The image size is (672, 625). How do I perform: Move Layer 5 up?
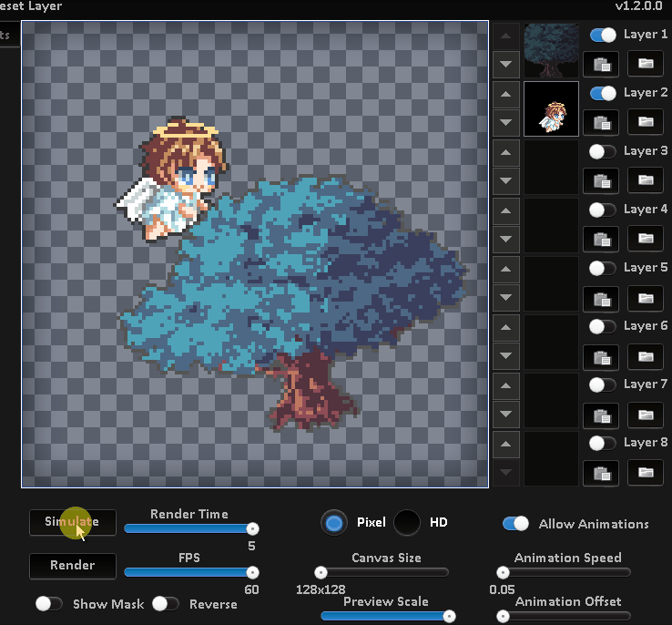coord(506,269)
